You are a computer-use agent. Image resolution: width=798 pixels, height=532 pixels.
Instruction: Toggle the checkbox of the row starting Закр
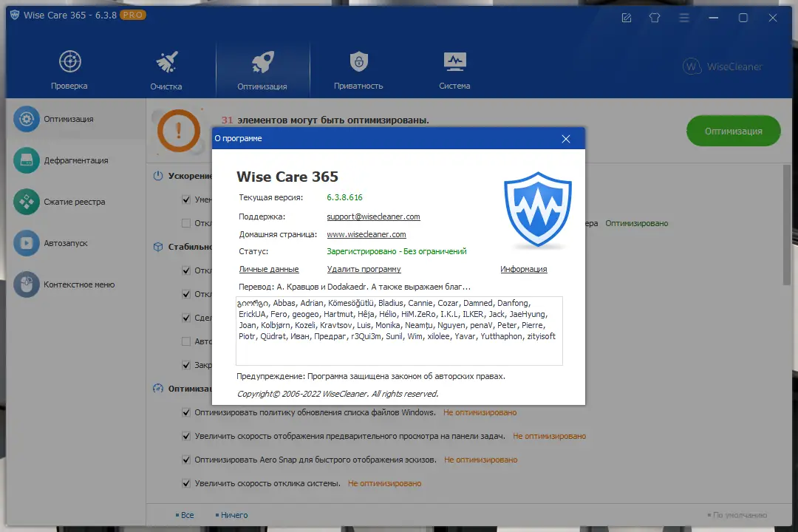coord(186,365)
